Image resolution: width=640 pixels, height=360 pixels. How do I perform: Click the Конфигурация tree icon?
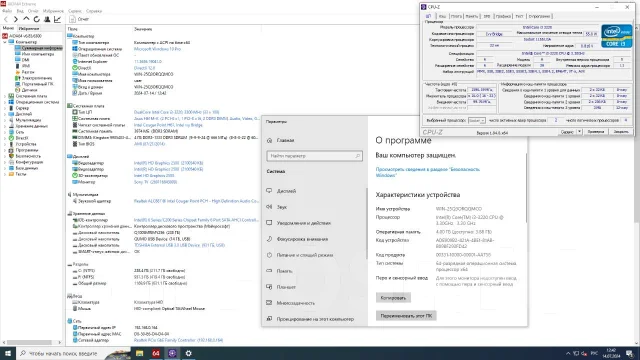click(x=11, y=162)
